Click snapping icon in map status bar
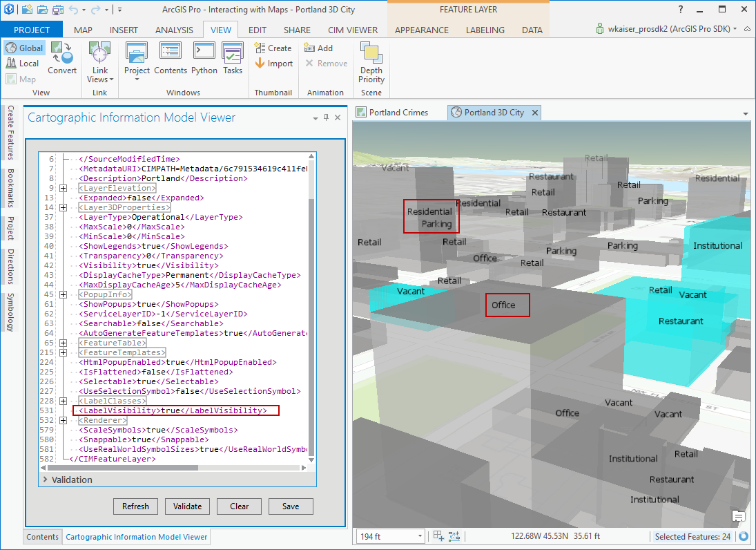The width and height of the screenshot is (756, 550). [454, 535]
